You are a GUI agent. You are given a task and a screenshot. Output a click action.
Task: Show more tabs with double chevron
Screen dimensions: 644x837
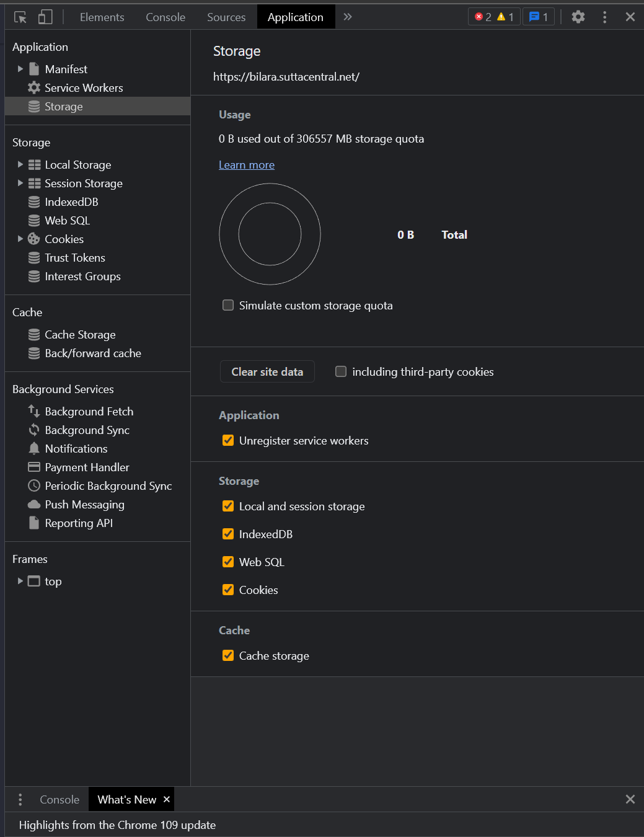pos(348,17)
